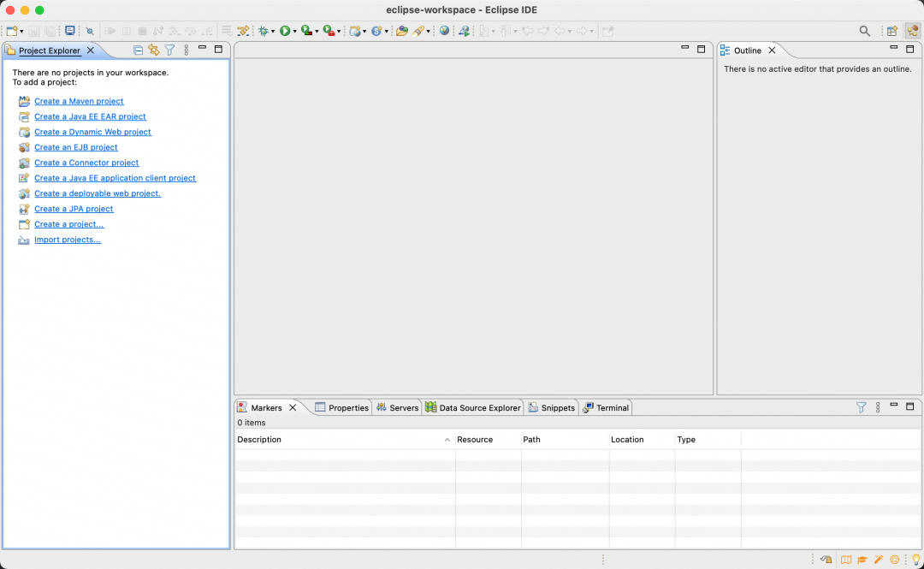
Task: Expand the New wizard dropdown arrow
Action: [x=22, y=32]
